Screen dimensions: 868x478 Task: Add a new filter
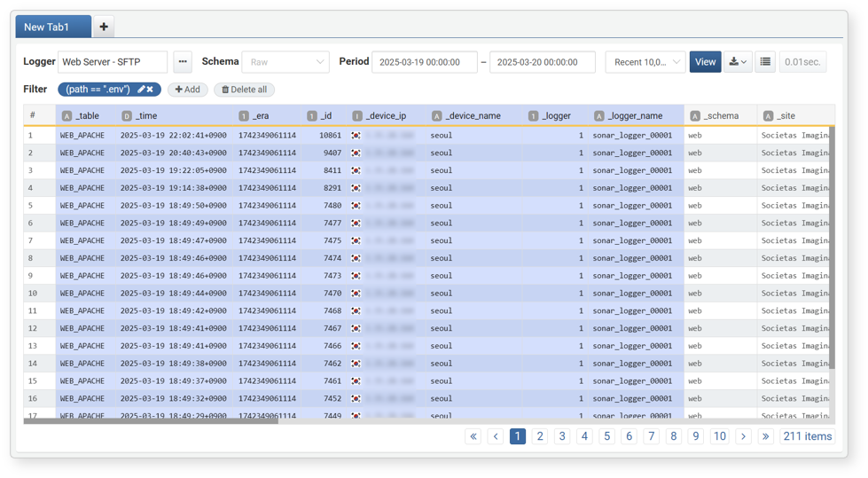click(188, 90)
